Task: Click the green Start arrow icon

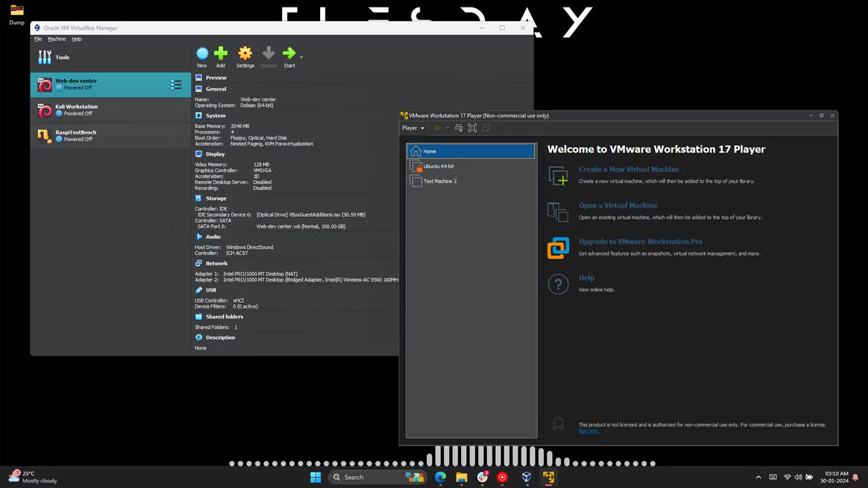Action: (289, 54)
